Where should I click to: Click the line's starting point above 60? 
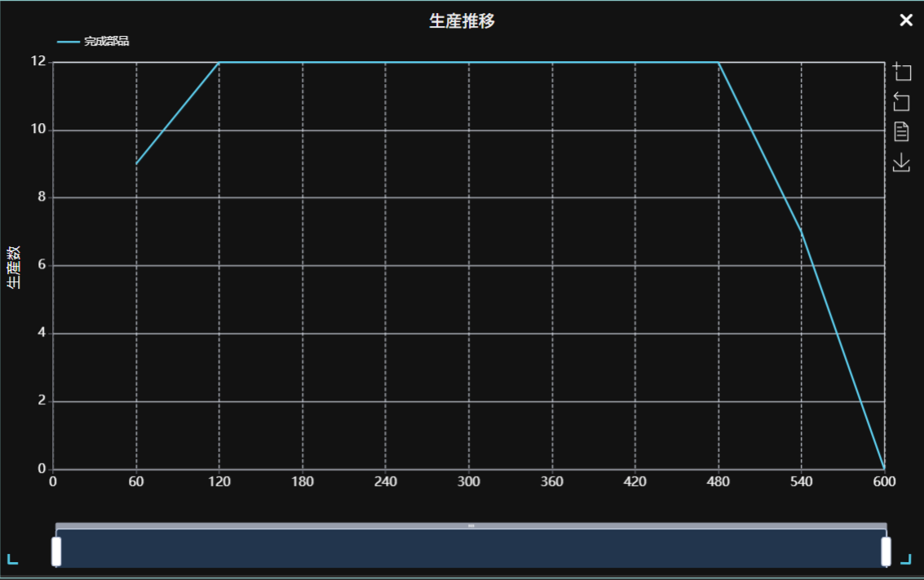point(136,164)
